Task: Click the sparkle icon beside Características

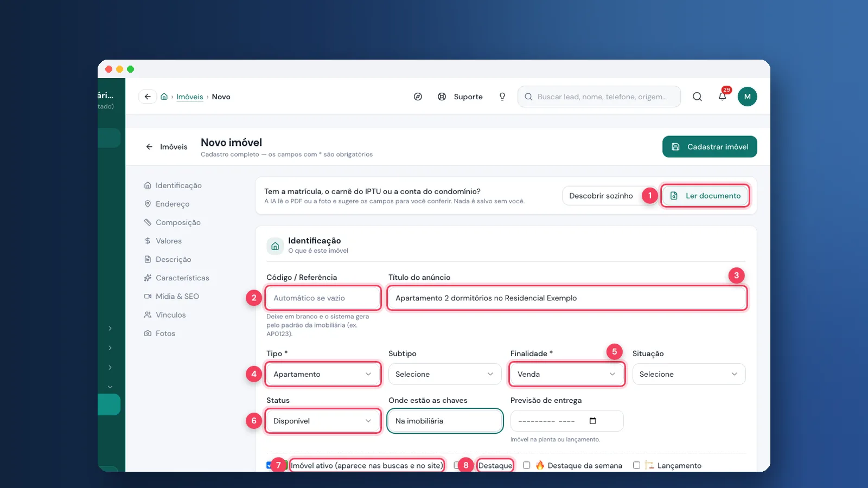Action: (148, 278)
